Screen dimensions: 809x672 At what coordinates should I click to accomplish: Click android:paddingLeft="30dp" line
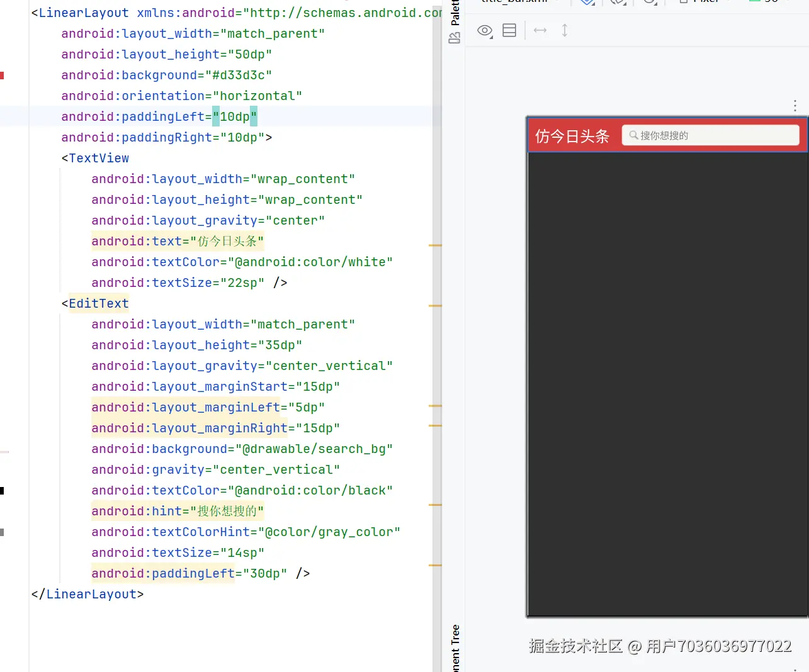[x=189, y=573]
